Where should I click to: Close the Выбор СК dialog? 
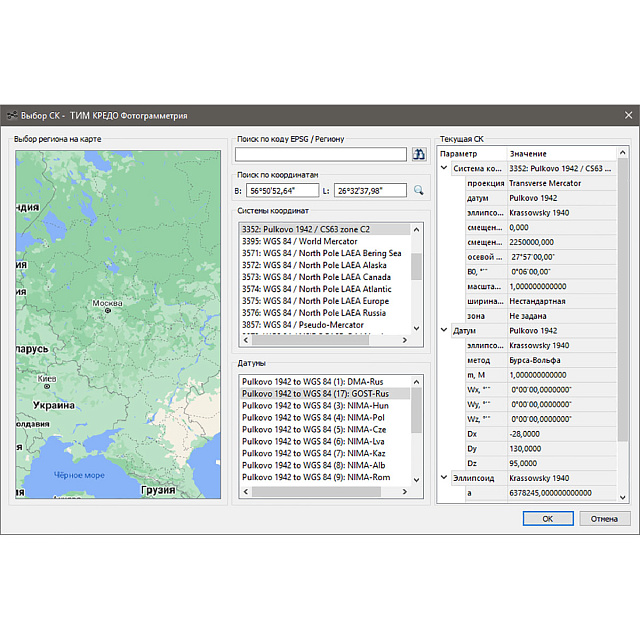pyautogui.click(x=629, y=116)
